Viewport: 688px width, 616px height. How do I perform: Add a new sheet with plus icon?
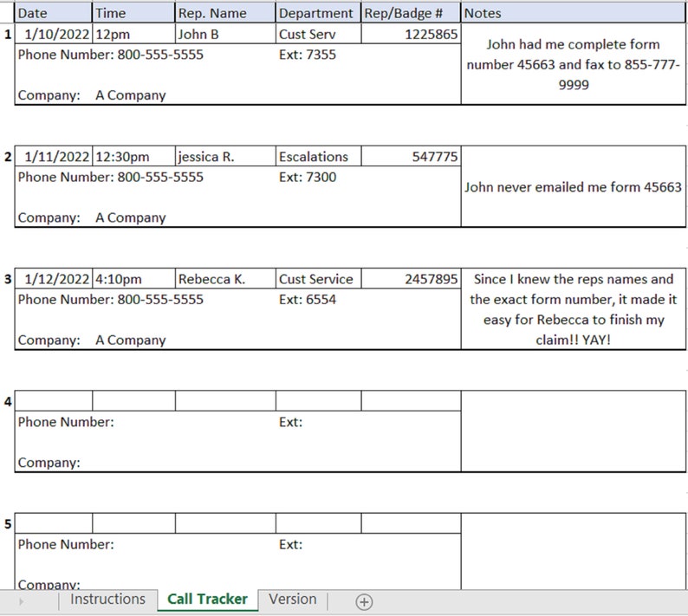[x=364, y=602]
